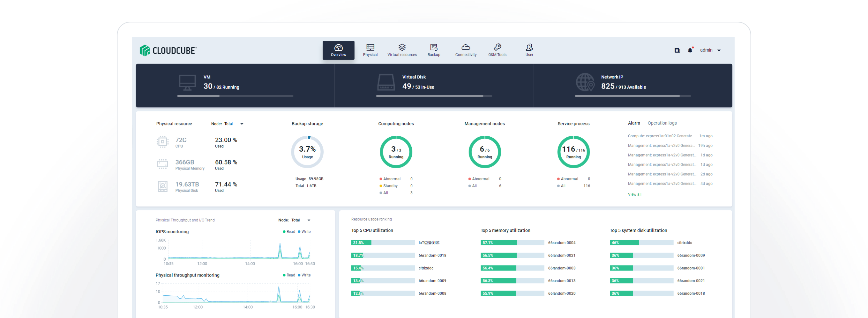Click the Computing nodes running ring
The height and width of the screenshot is (318, 868).
[396, 152]
